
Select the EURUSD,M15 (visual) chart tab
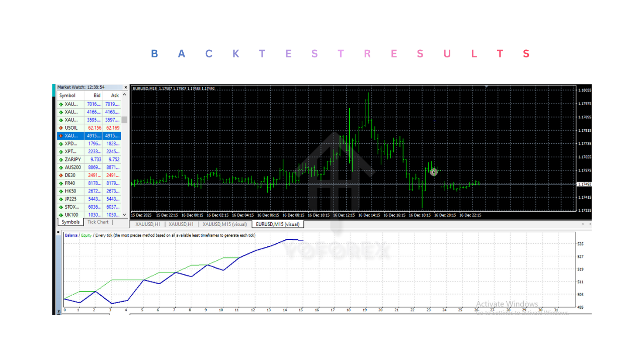[278, 224]
